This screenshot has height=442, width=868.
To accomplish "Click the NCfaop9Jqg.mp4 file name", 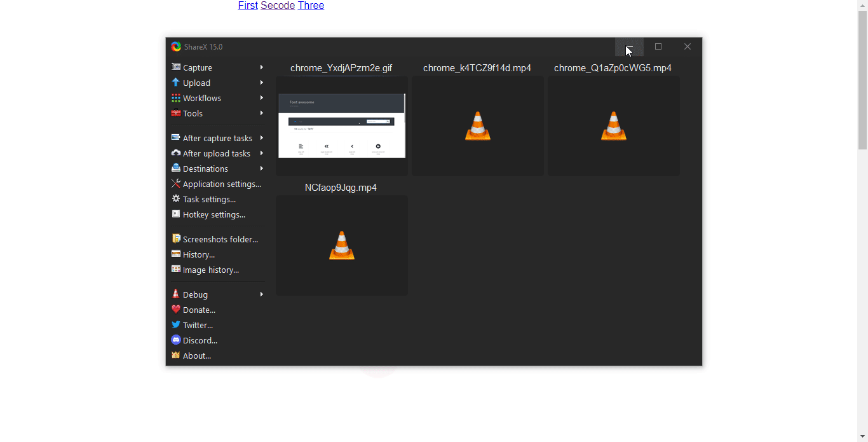I will (341, 188).
